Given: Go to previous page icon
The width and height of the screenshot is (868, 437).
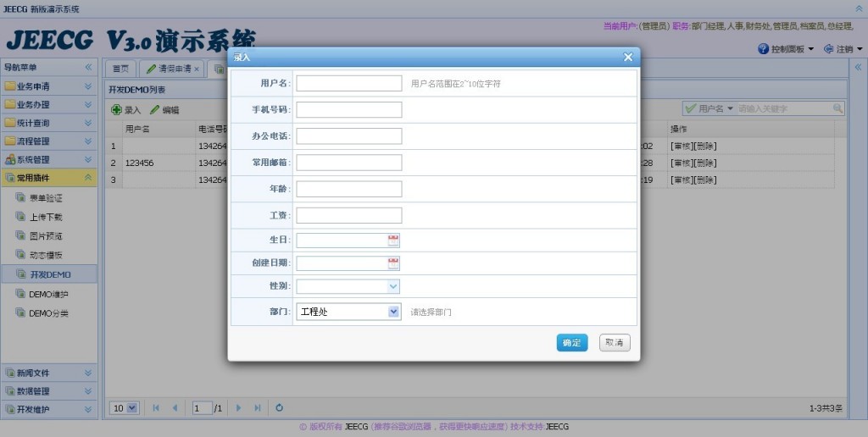Looking at the screenshot, I should [175, 408].
